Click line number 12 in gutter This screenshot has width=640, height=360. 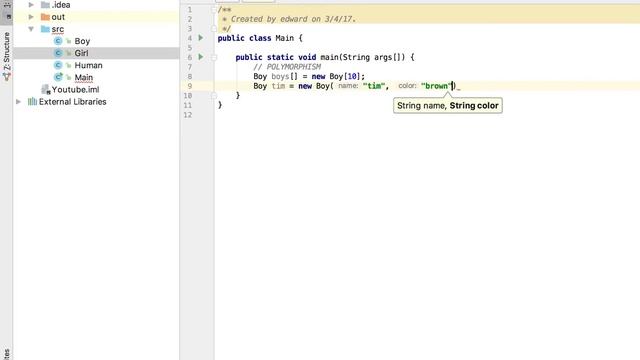[188, 115]
